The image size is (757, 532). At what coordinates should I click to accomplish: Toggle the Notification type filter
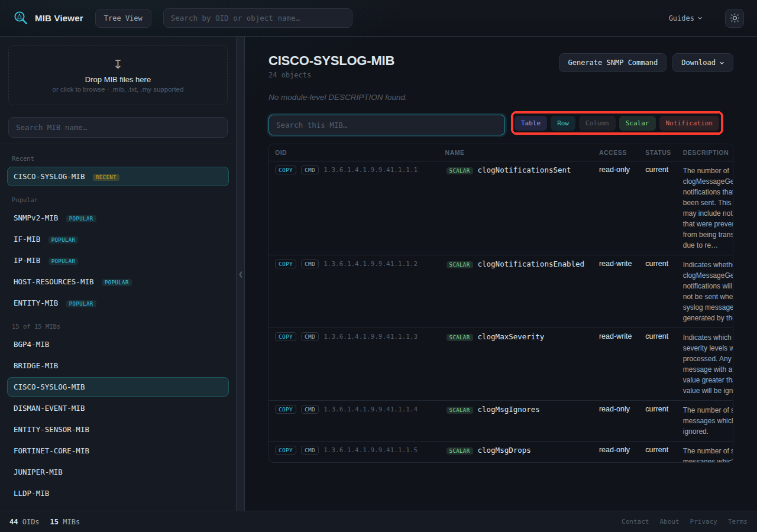pos(689,123)
